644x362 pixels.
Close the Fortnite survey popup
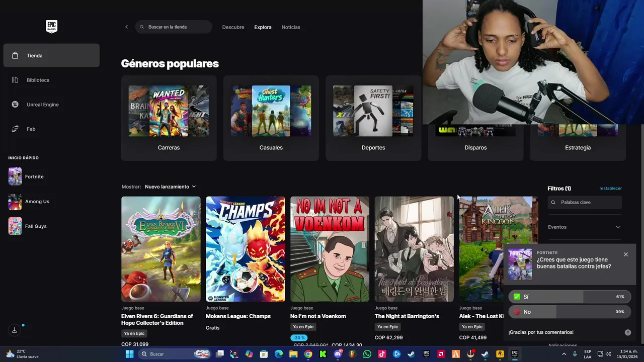click(626, 254)
